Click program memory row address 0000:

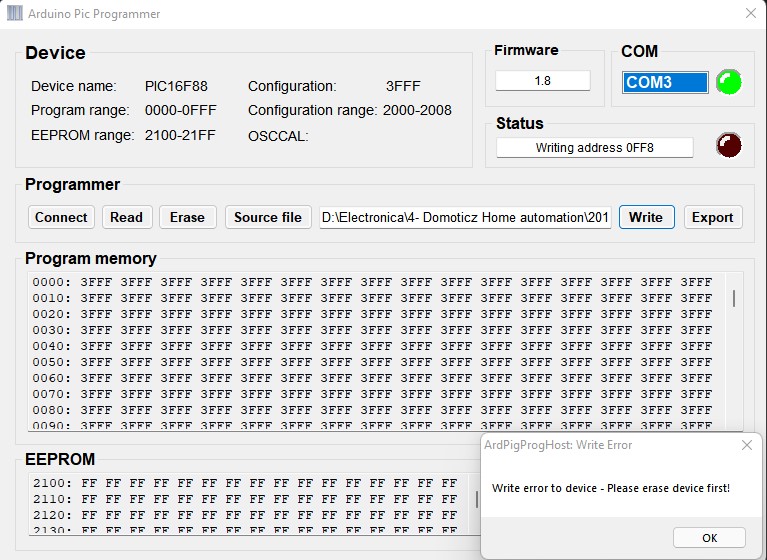[x=52, y=282]
